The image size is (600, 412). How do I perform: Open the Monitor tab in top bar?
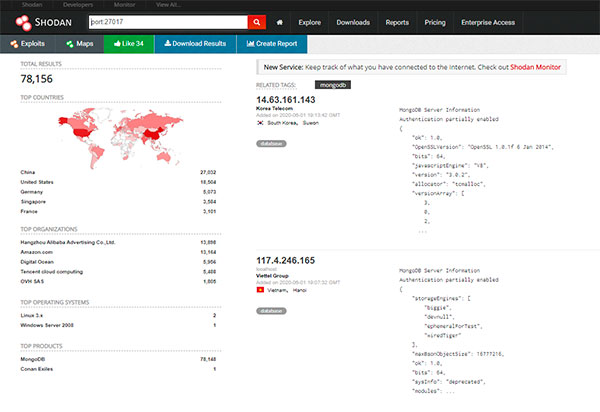[124, 5]
